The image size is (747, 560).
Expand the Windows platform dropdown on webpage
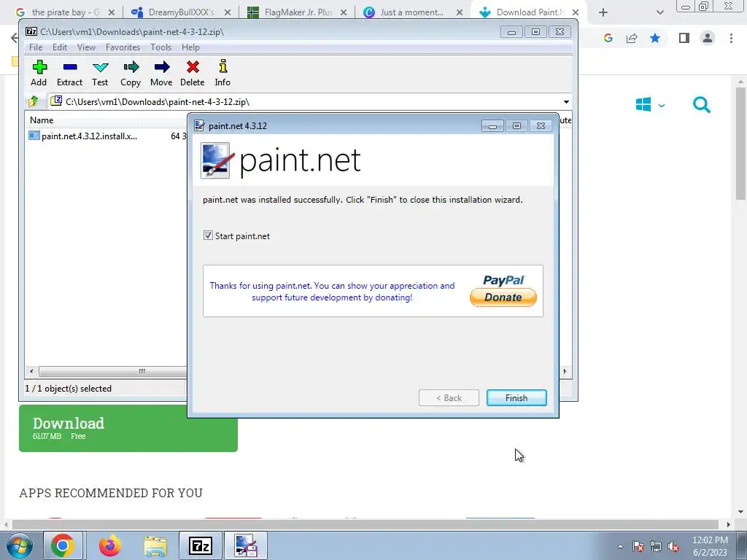tap(662, 105)
